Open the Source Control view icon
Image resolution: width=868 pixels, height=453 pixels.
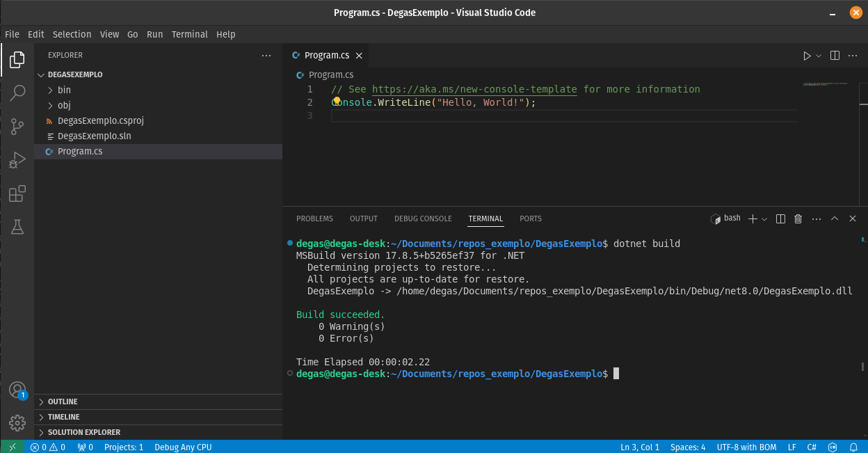coord(17,126)
